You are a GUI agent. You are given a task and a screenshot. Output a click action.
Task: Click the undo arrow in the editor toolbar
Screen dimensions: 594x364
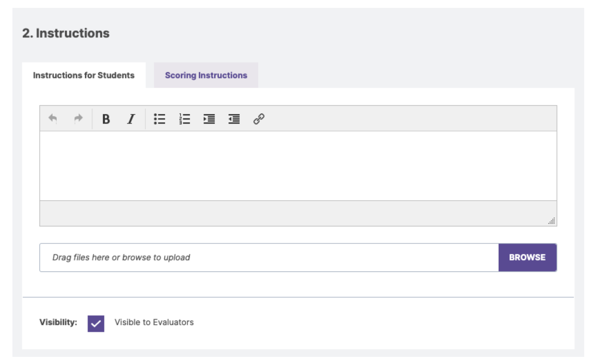click(53, 119)
